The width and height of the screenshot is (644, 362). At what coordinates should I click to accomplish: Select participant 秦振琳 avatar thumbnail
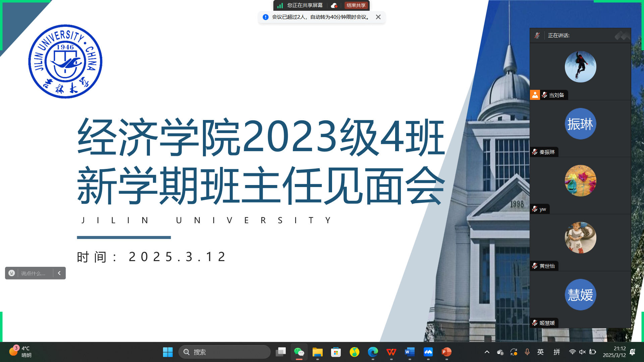point(580,124)
